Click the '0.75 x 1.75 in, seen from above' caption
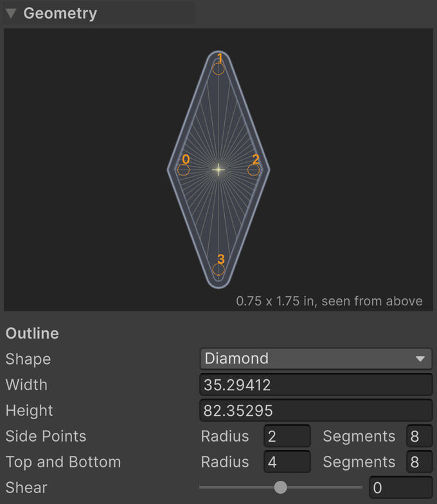 329,301
